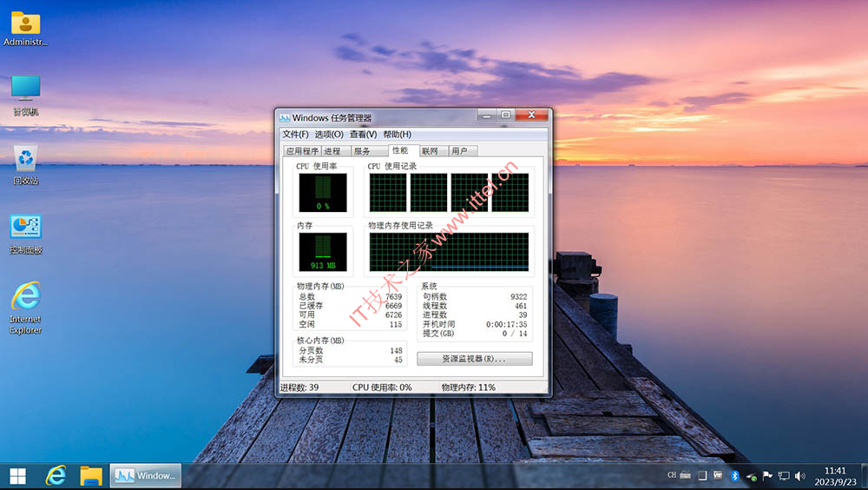Click the 已缓存 value 6669
Viewport: 868px width, 490px height.
[393, 306]
